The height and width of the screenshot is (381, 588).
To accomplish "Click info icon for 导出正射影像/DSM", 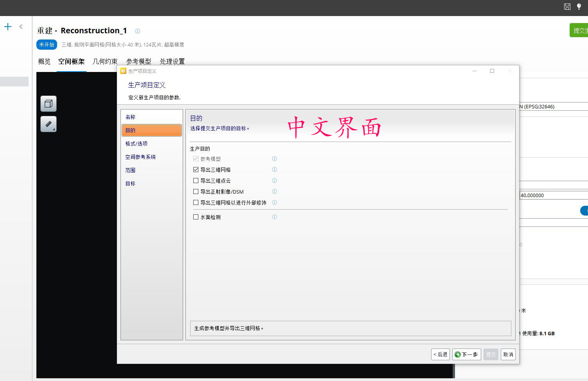I will (x=274, y=192).
